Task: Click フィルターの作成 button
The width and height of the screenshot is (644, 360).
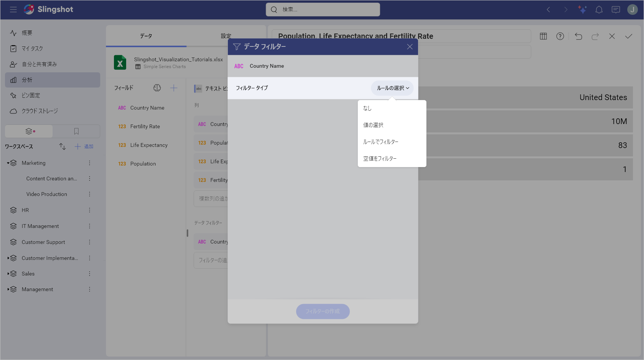Action: point(323,311)
